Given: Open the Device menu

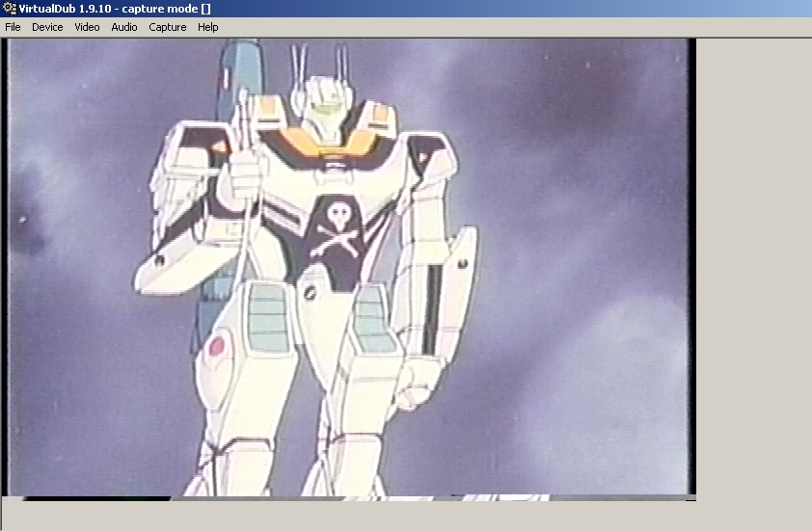Looking at the screenshot, I should pyautogui.click(x=47, y=27).
